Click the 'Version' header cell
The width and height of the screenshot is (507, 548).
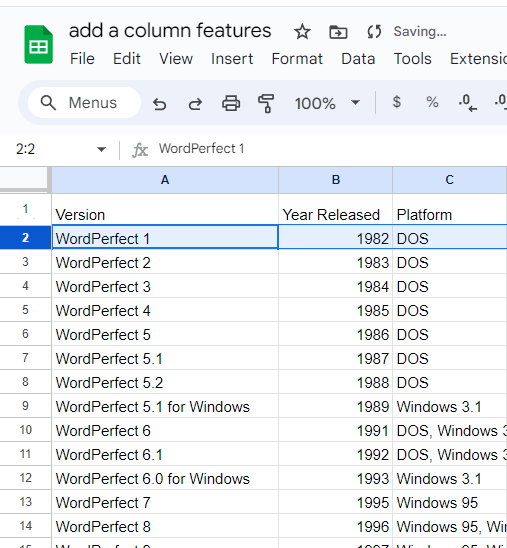tap(165, 210)
